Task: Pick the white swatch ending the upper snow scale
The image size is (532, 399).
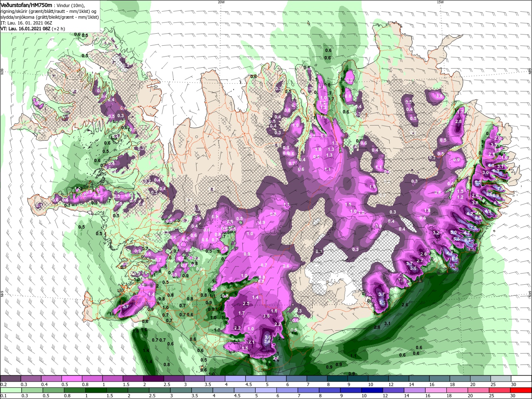Action: 522,379
